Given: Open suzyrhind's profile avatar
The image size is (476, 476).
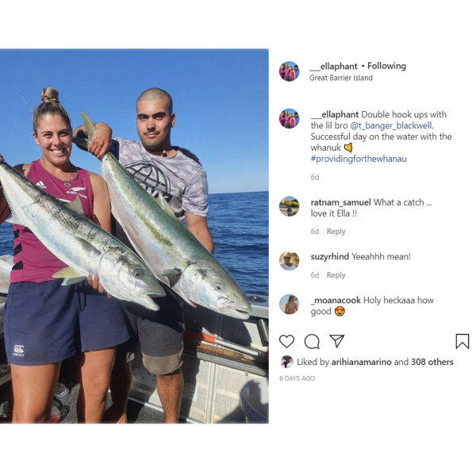Looking at the screenshot, I should click(x=289, y=261).
